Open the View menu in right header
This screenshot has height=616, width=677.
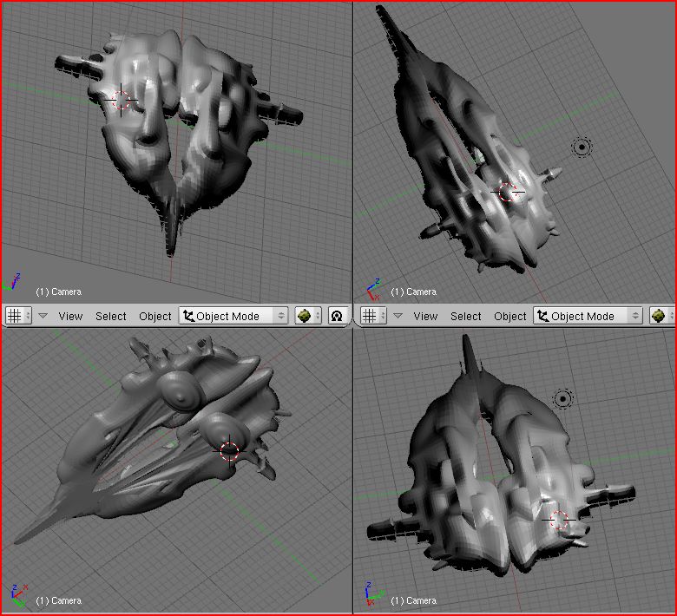tap(425, 316)
